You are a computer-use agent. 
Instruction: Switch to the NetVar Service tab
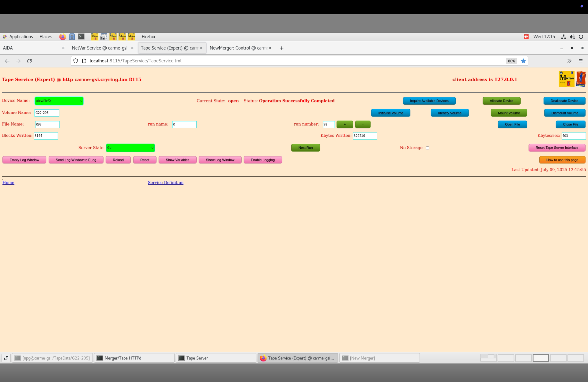[x=100, y=48]
